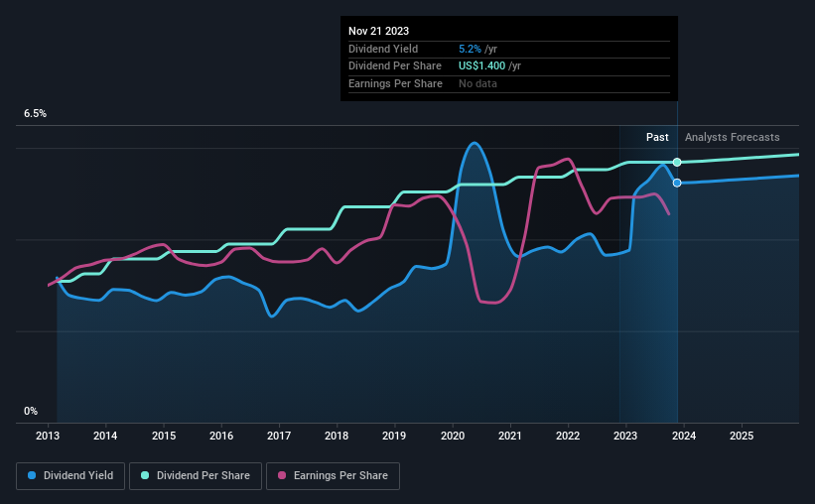815x504 pixels.
Task: Click the 2025 x-axis year label
Action: (742, 436)
